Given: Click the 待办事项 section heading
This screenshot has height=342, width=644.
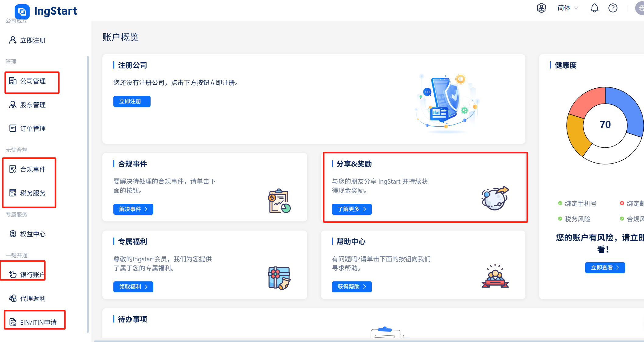Looking at the screenshot, I should 133,319.
